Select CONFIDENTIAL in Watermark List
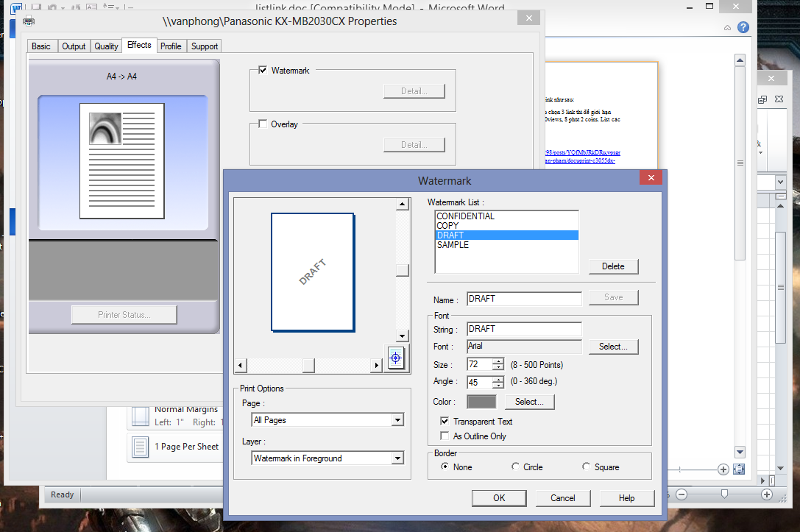Image resolution: width=800 pixels, height=532 pixels. pyautogui.click(x=507, y=216)
